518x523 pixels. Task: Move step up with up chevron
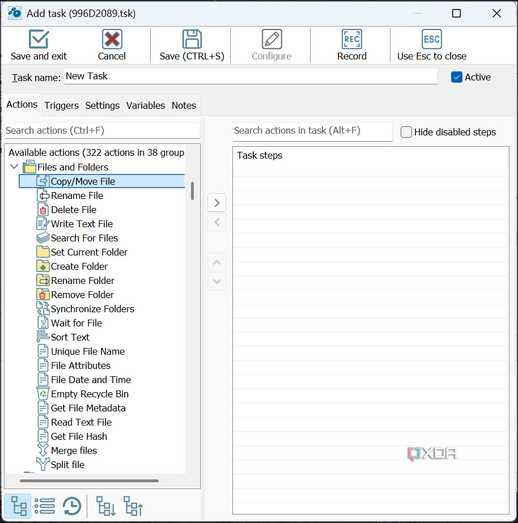click(x=216, y=263)
